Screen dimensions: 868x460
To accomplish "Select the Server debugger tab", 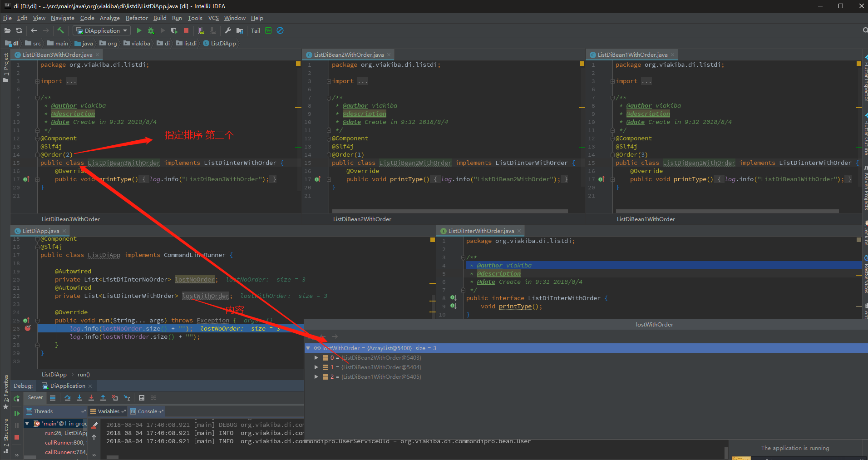I will (x=35, y=397).
